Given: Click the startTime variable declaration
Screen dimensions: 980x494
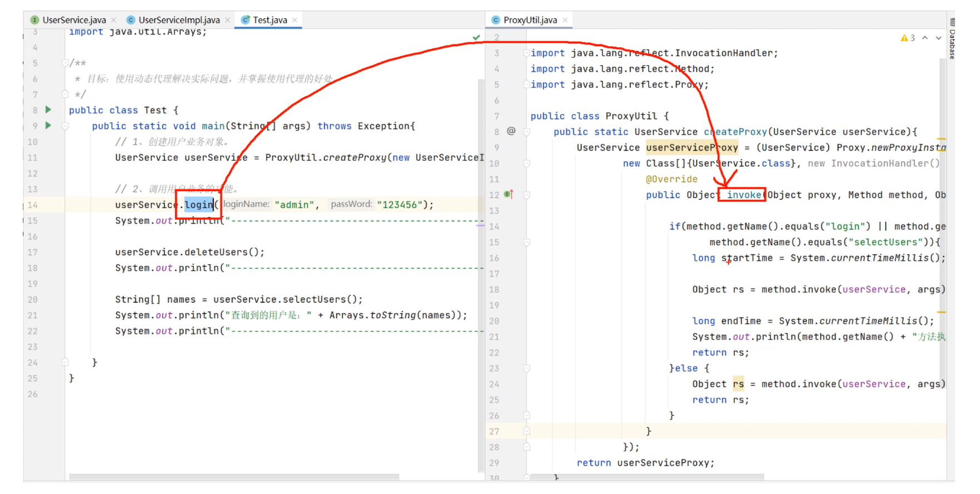Looking at the screenshot, I should pos(747,258).
